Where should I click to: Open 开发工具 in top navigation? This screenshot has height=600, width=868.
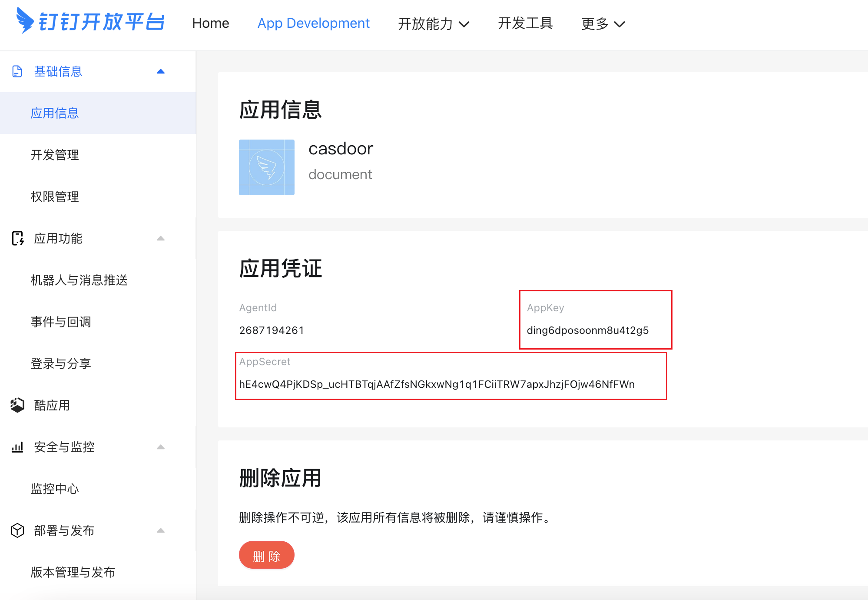[525, 23]
